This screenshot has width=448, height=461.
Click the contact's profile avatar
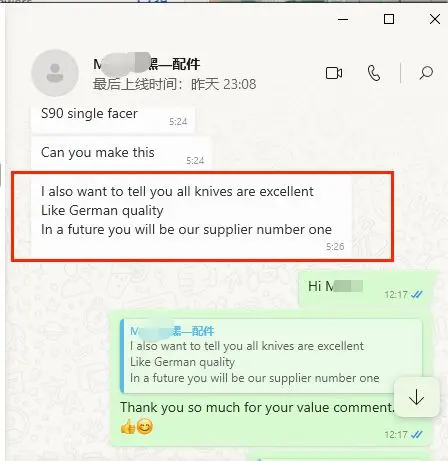pyautogui.click(x=55, y=73)
